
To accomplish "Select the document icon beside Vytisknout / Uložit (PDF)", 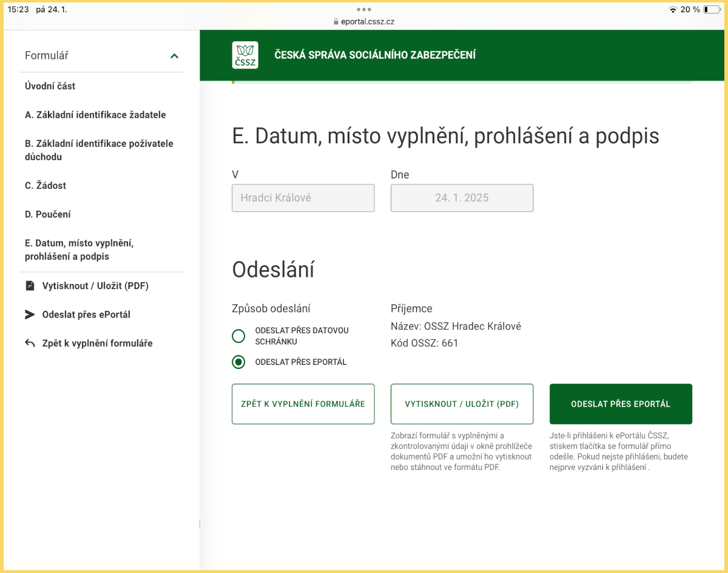I will point(30,285).
